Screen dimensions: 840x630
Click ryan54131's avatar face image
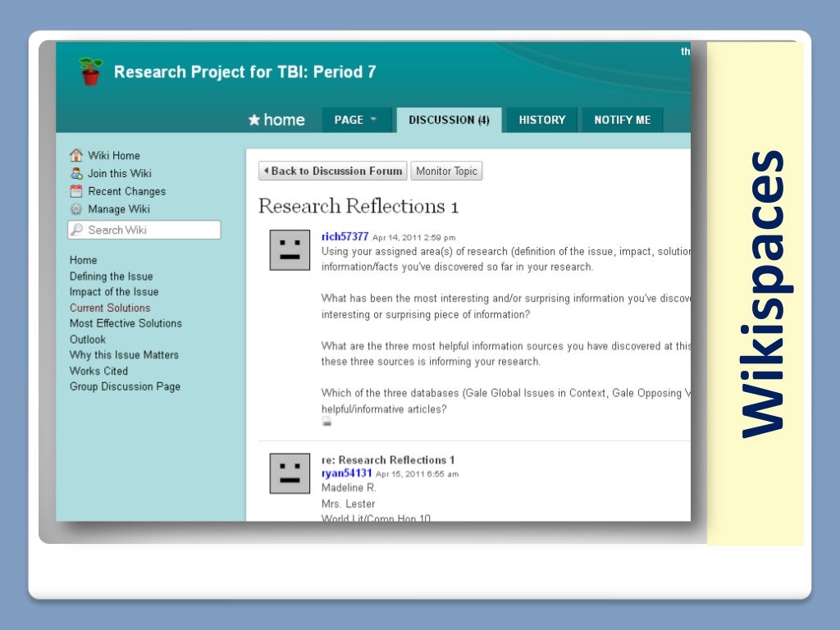click(290, 473)
